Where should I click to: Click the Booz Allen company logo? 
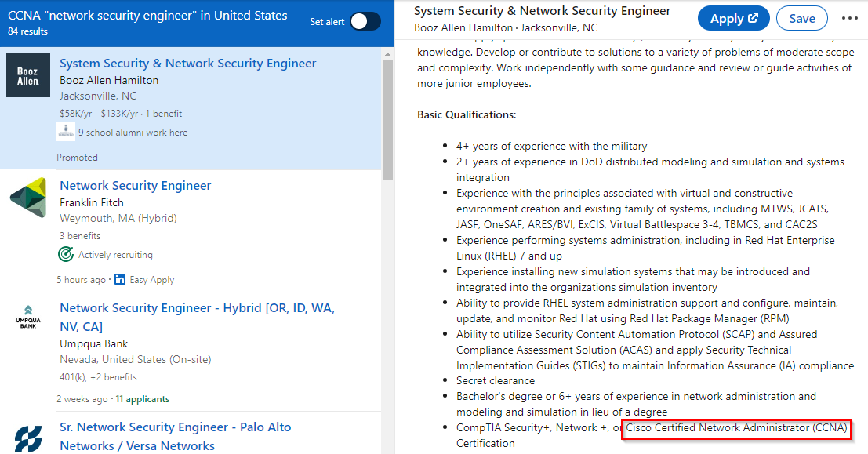click(x=28, y=75)
